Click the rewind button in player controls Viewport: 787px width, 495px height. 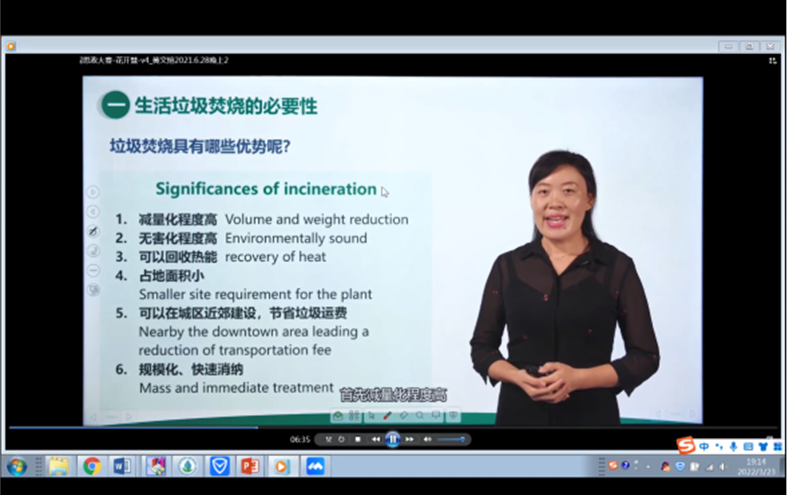pyautogui.click(x=376, y=439)
